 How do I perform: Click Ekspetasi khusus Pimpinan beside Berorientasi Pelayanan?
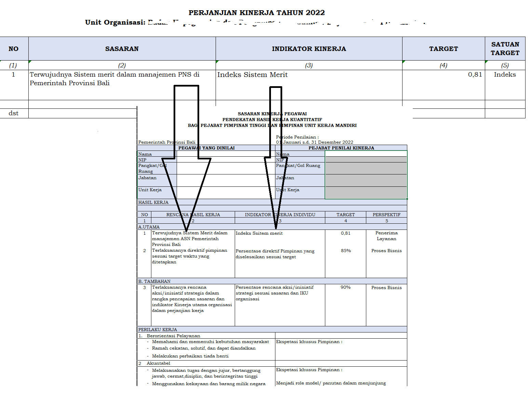309,341
